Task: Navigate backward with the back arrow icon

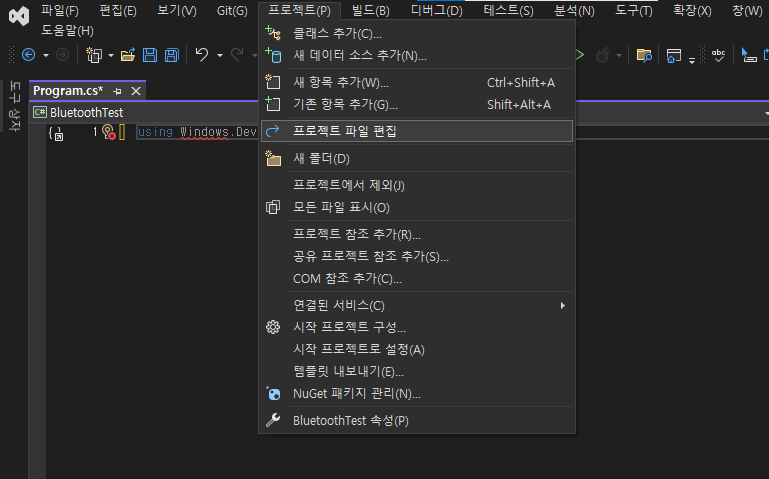Action: click(28, 55)
